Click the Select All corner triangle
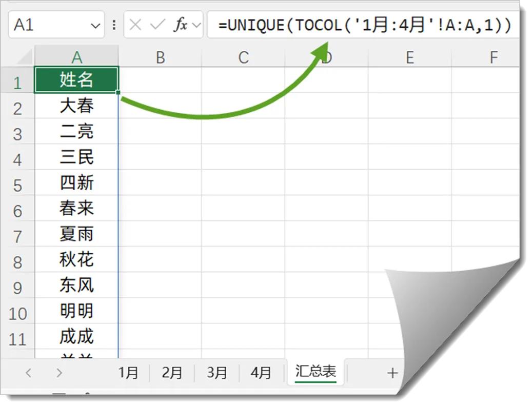532x407 pixels. (x=25, y=57)
